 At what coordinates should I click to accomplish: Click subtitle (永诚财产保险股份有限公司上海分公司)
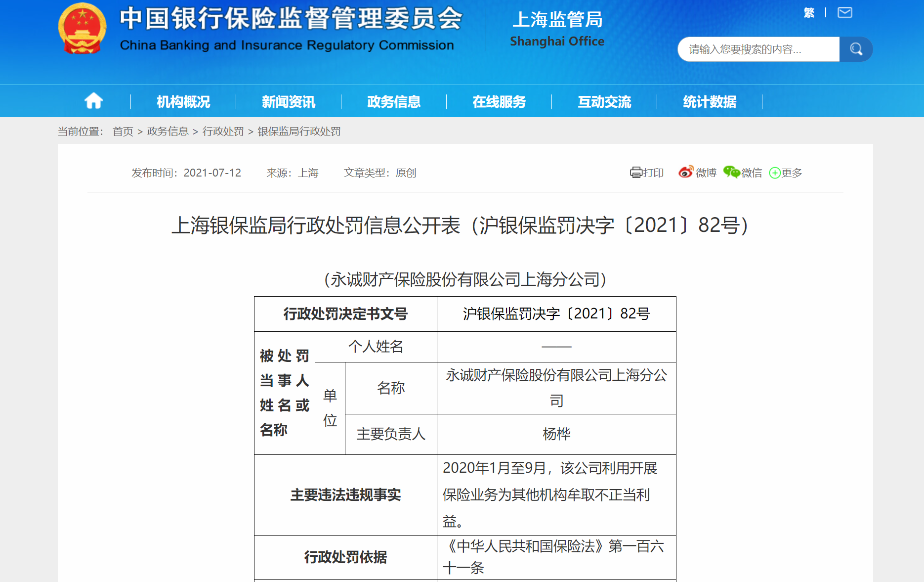point(465,279)
